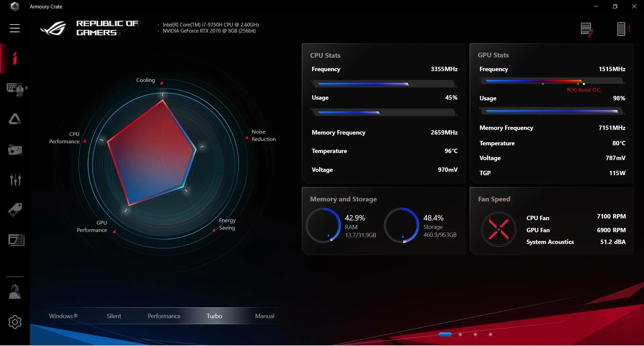Click System Acoustics 51.2 dBA value
The width and height of the screenshot is (644, 346).
coord(613,242)
